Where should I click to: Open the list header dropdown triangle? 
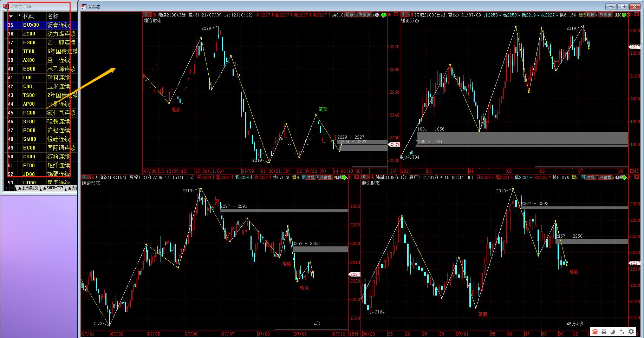[11, 16]
